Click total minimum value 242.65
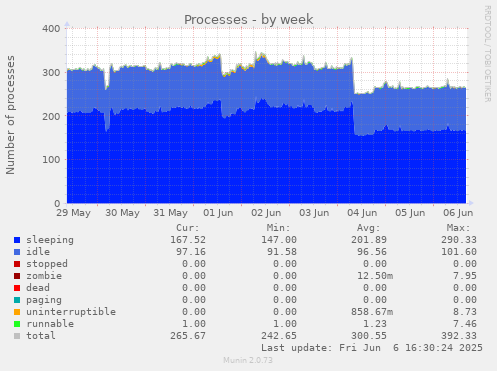The image size is (497, 371). [x=279, y=336]
